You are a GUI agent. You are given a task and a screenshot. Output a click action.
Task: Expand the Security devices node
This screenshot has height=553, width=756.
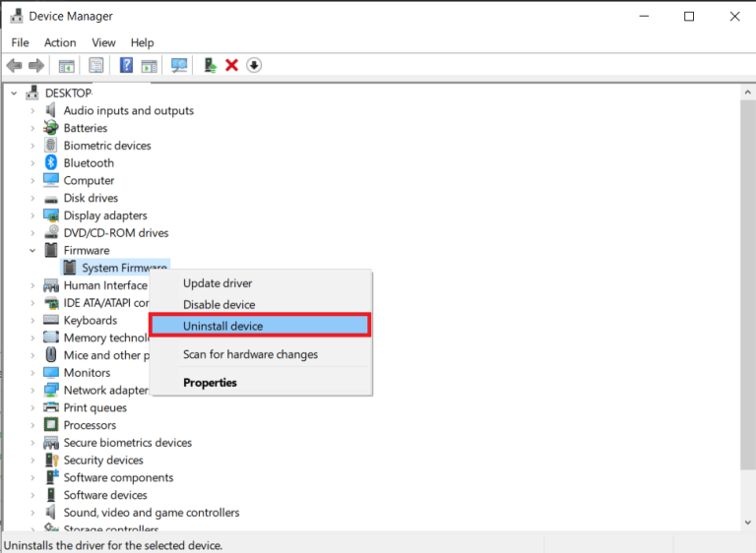point(32,460)
